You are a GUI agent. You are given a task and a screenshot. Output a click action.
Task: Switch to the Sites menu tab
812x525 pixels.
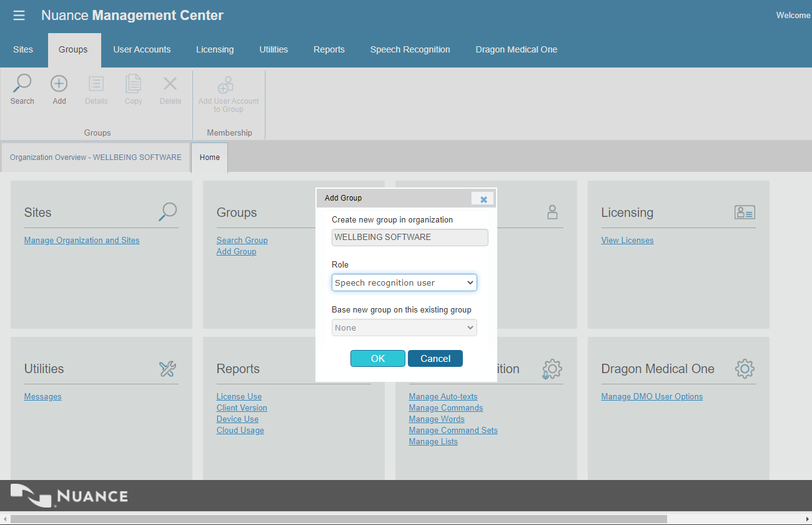tap(23, 49)
